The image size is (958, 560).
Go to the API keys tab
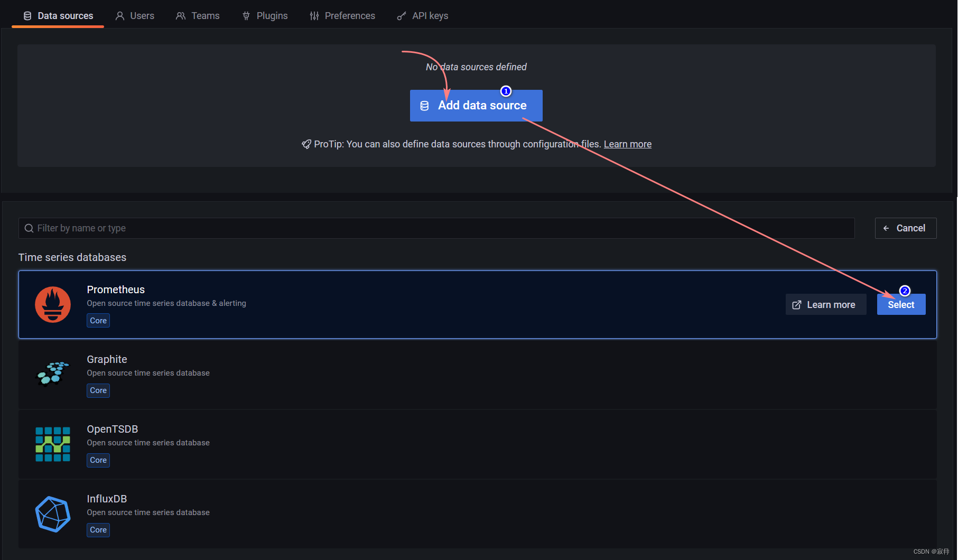point(423,16)
